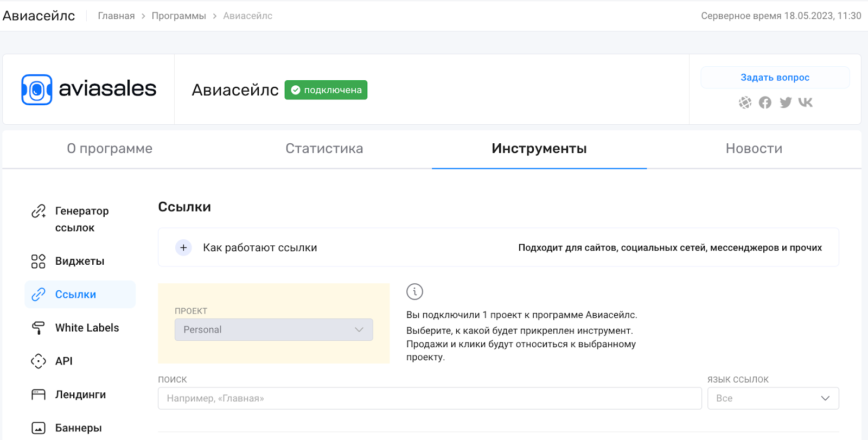Click the chain icon next to Ссылки
Screen dimensions: 868x440
[x=39, y=295]
